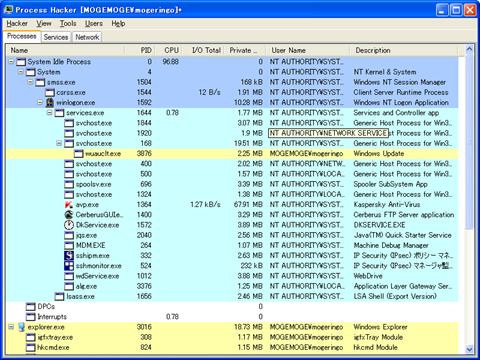The image size is (480, 360).
Task: Click the avp.exe Kaspersky icon
Action: click(69, 204)
